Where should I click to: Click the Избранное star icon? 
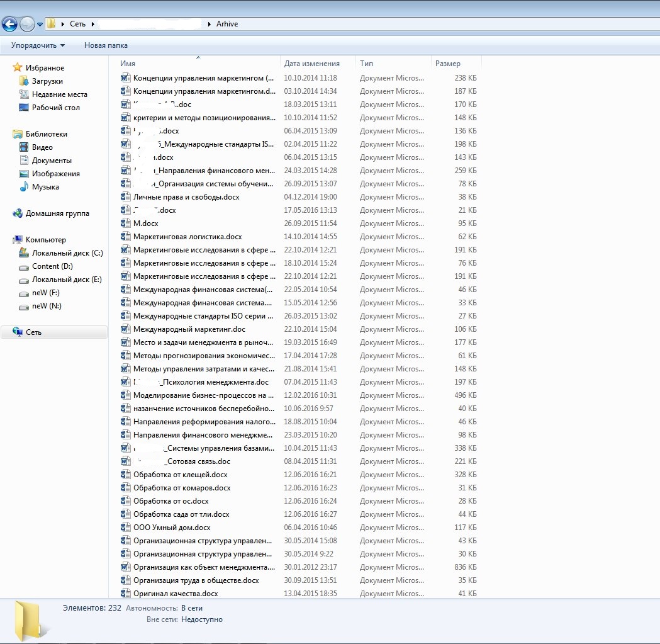click(17, 67)
